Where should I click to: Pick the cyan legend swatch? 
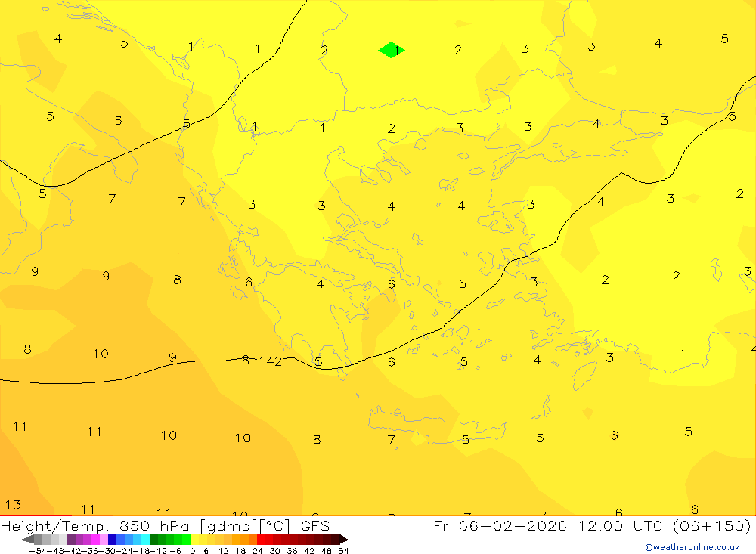[x=145, y=540]
